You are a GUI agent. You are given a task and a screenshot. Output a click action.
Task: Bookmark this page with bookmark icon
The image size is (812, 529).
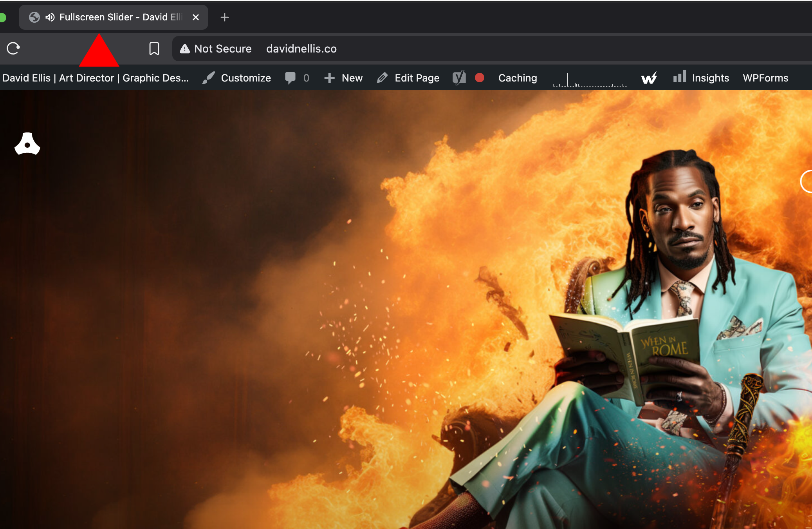(x=154, y=49)
